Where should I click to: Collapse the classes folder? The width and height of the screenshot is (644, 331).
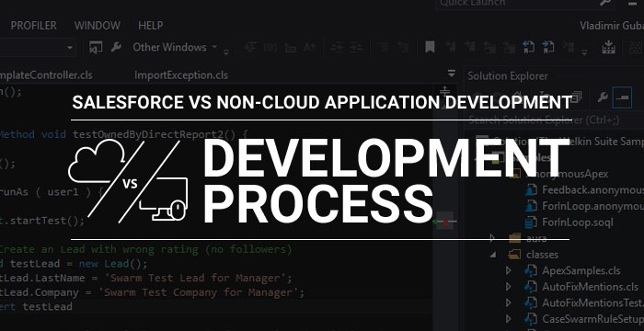pyautogui.click(x=493, y=255)
